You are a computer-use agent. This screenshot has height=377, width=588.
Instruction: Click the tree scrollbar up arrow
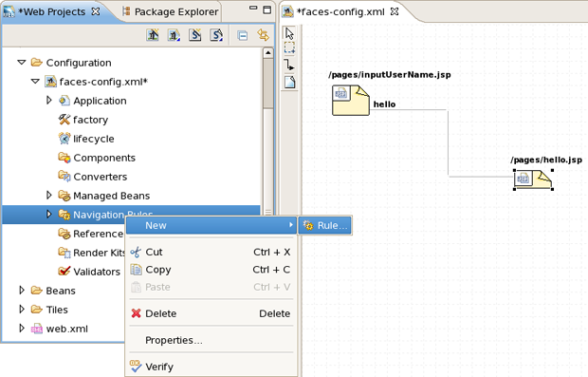point(267,53)
